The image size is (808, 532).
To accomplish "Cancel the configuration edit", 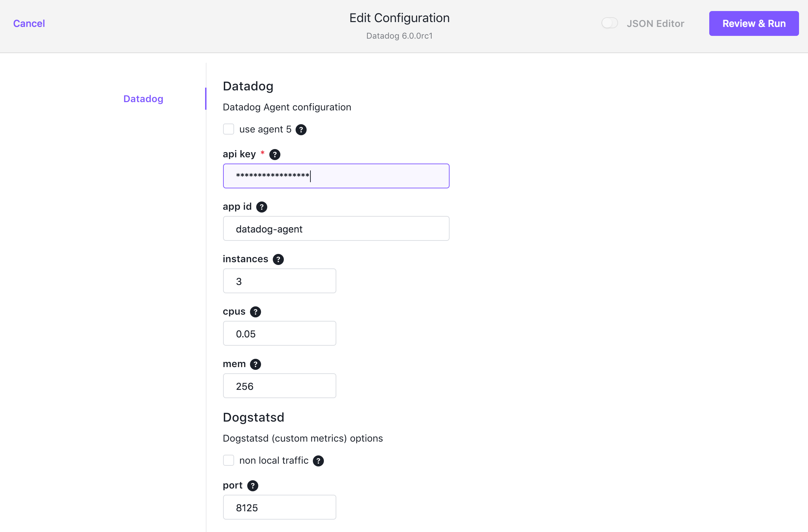I will [x=29, y=23].
